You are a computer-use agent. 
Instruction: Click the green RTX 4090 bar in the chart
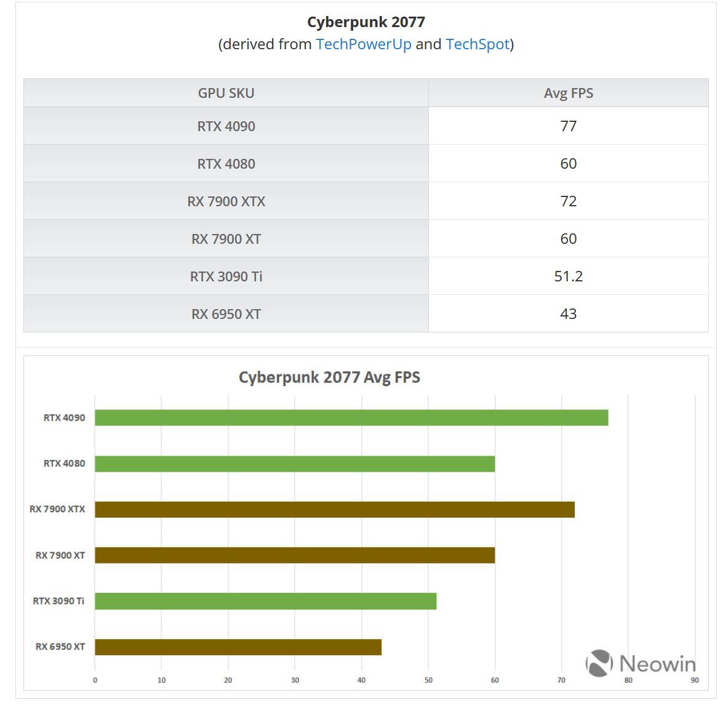pyautogui.click(x=351, y=417)
